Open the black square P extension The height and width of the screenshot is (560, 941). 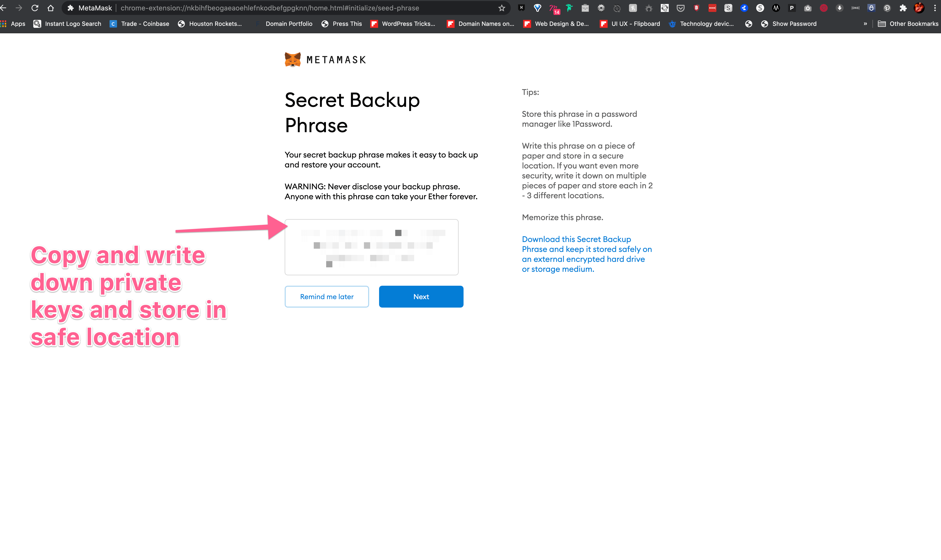click(x=792, y=8)
